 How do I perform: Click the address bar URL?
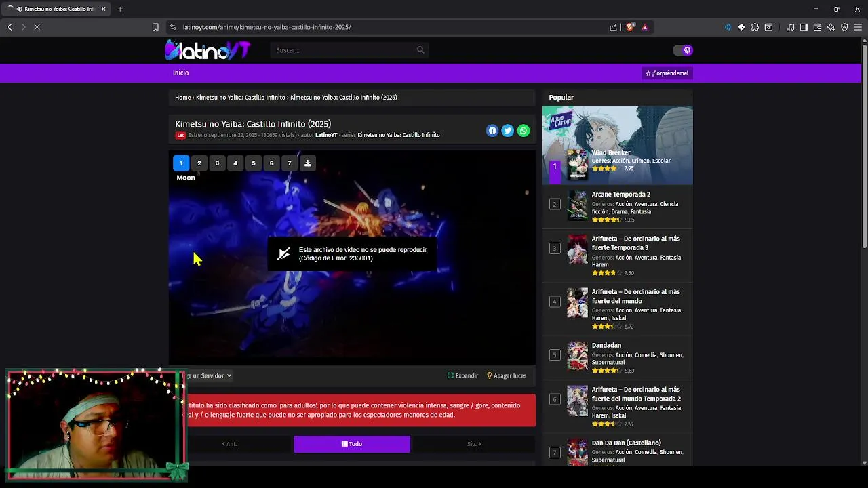pos(267,27)
